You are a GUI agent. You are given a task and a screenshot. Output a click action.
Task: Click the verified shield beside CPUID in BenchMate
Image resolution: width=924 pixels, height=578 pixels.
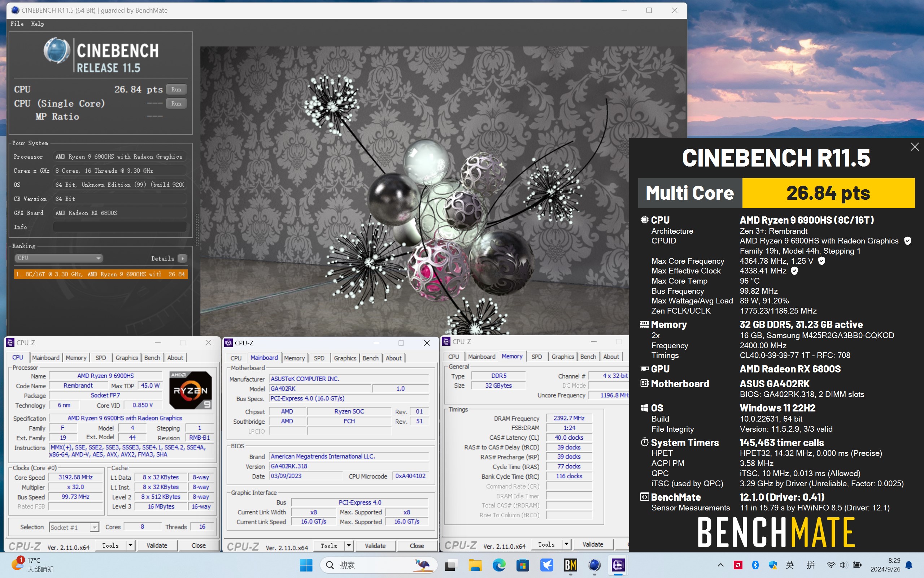[x=908, y=241]
